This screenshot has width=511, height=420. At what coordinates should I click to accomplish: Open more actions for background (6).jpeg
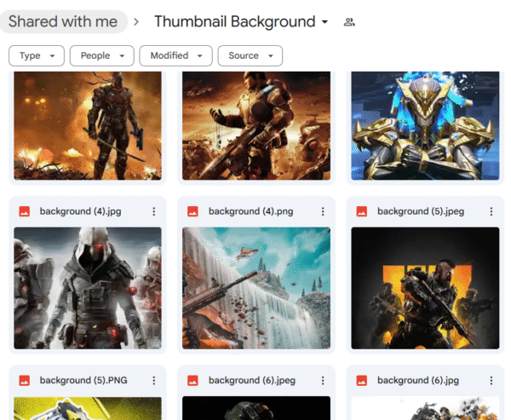323,381
